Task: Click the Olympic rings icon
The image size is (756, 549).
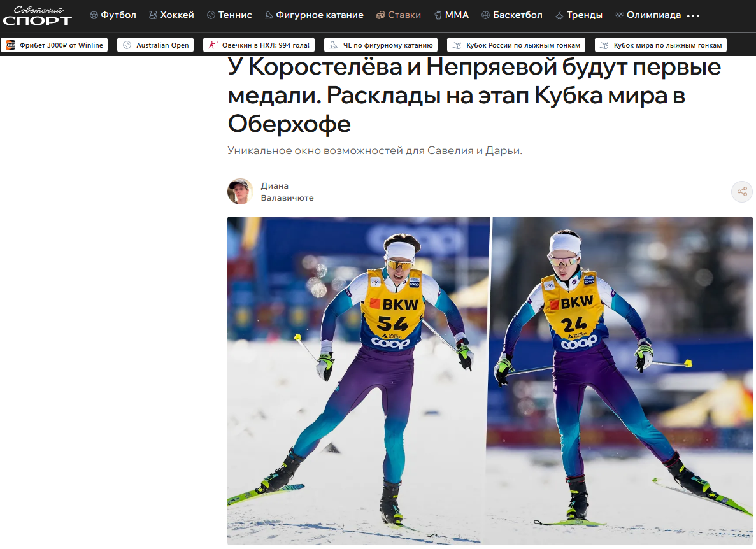Action: [x=619, y=15]
